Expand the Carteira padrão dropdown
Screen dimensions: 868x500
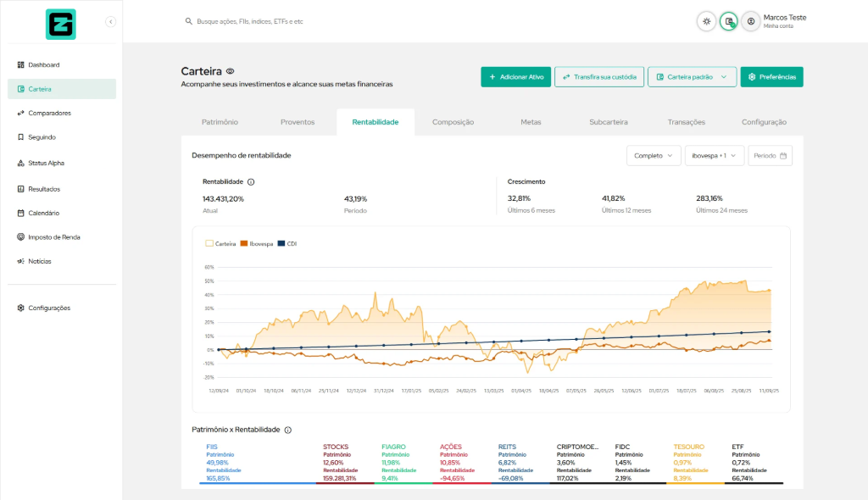(691, 77)
